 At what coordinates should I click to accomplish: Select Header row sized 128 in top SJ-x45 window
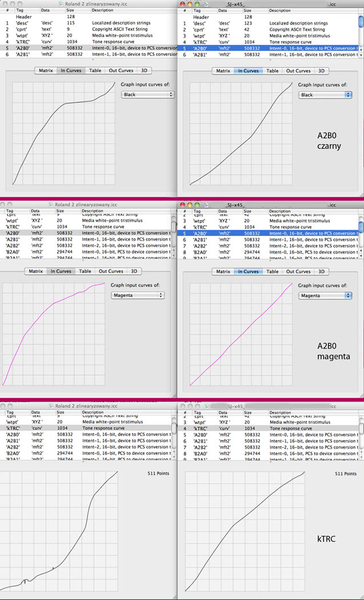click(x=267, y=17)
